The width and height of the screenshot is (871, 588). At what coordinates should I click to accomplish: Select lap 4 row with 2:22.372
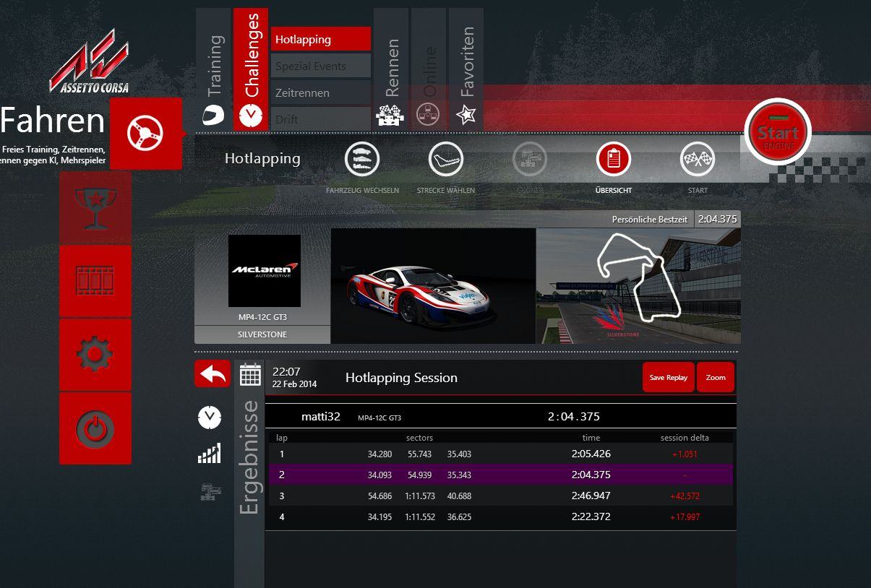[x=500, y=516]
